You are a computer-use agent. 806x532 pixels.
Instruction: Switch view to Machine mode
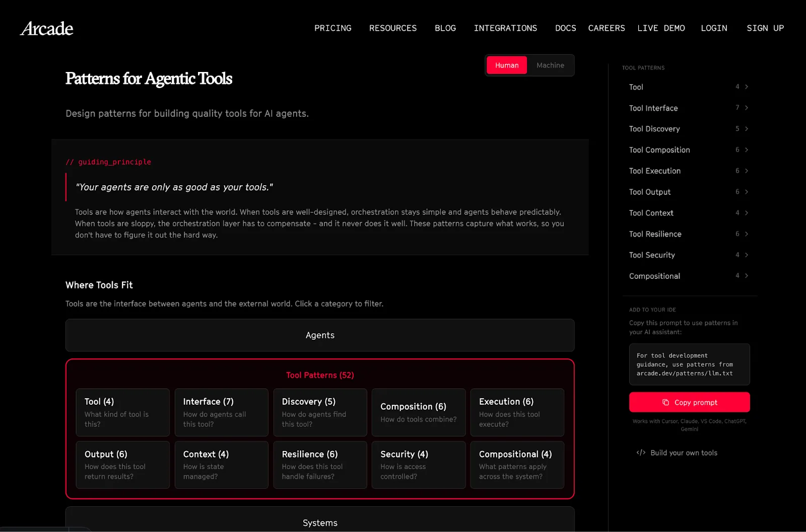(x=550, y=65)
